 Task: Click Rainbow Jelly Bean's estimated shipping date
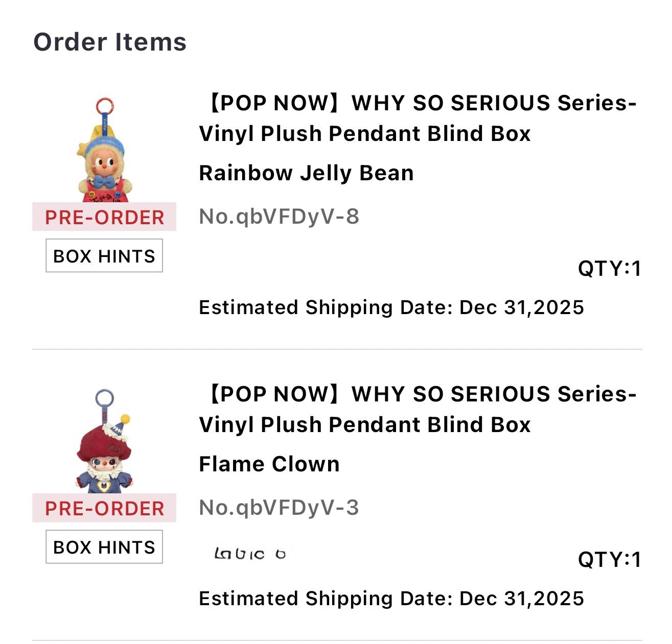pyautogui.click(x=391, y=307)
